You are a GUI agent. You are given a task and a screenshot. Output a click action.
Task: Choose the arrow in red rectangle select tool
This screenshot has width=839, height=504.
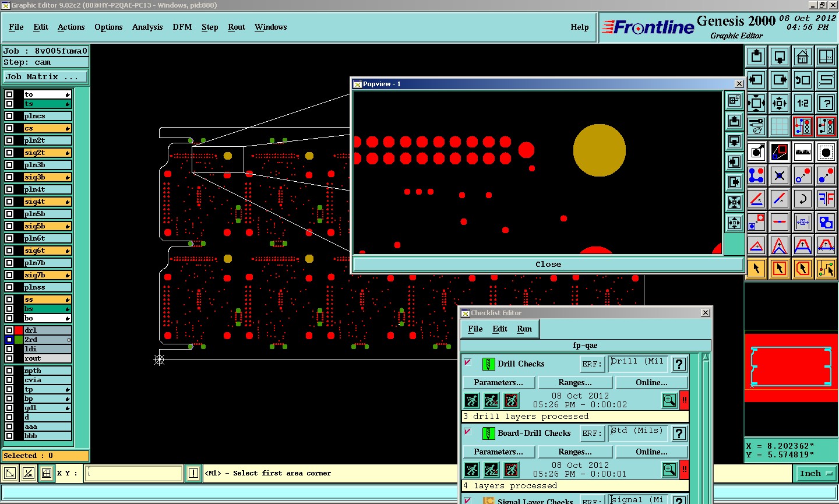(x=780, y=269)
